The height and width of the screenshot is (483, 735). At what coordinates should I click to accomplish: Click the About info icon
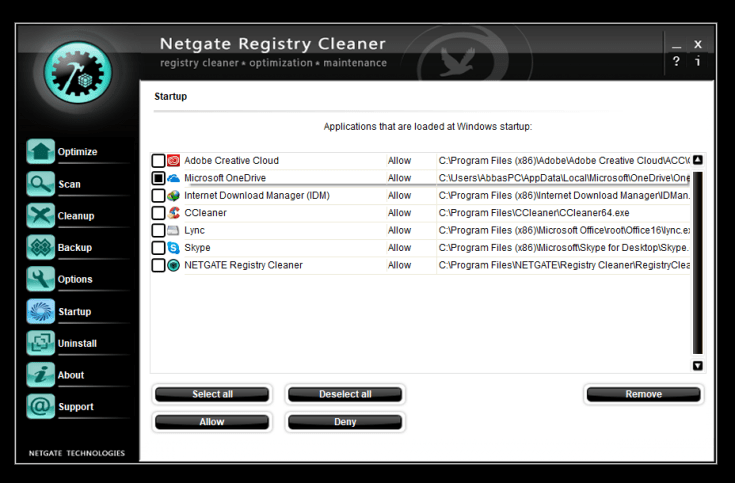pos(40,375)
